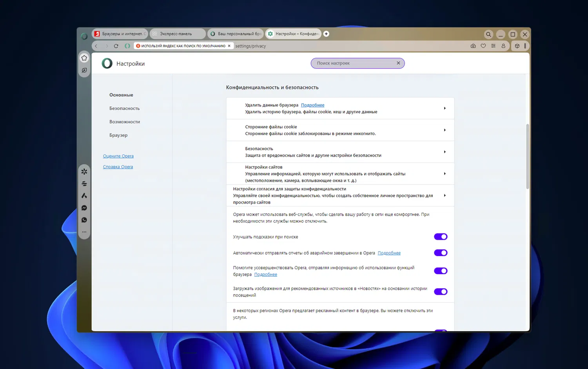Open Подробнее link for deleting browser data
This screenshot has width=588, height=369.
coord(313,105)
